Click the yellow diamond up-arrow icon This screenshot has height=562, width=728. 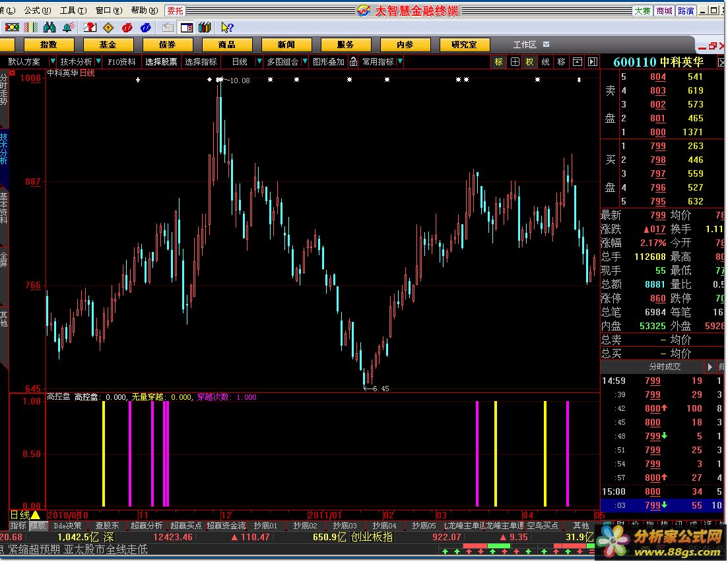point(108,28)
